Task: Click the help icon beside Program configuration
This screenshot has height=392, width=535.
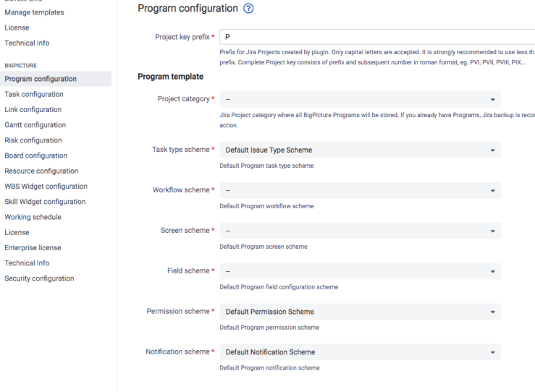Action: (250, 8)
